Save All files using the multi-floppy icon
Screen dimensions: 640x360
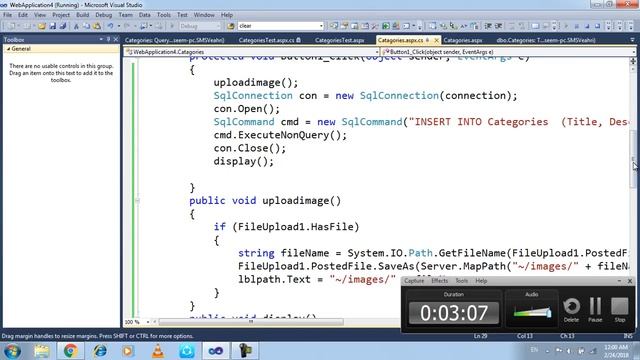point(62,26)
